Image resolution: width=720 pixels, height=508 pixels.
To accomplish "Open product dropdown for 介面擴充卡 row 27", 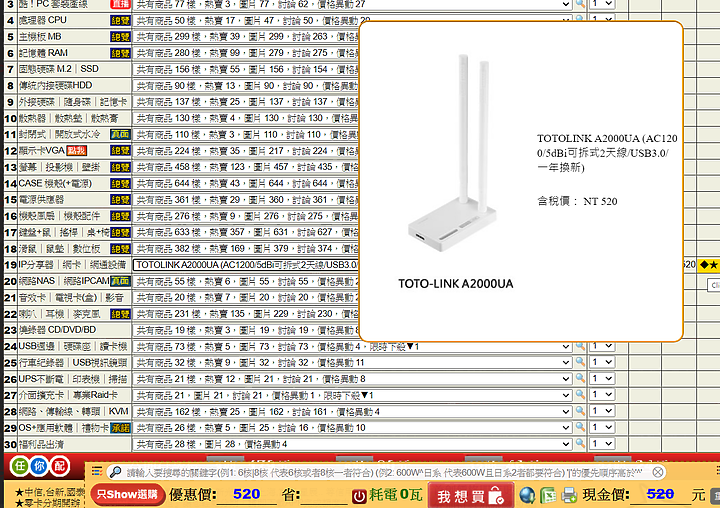I will point(352,395).
